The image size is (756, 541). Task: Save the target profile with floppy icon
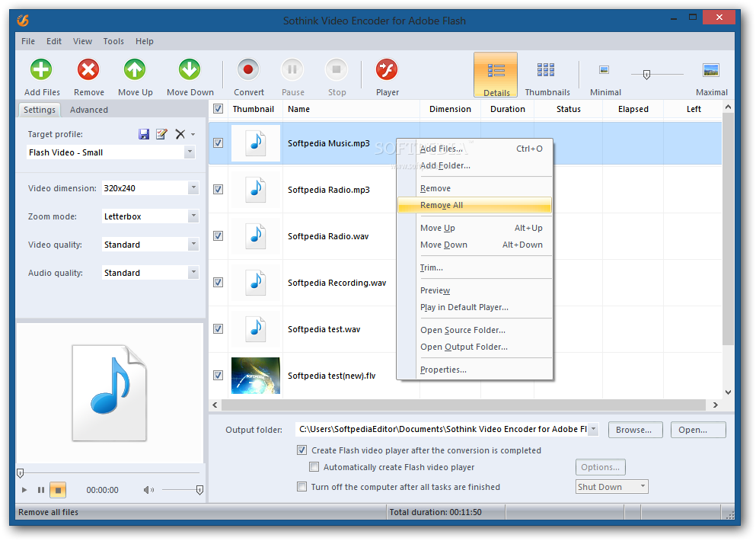coord(144,134)
